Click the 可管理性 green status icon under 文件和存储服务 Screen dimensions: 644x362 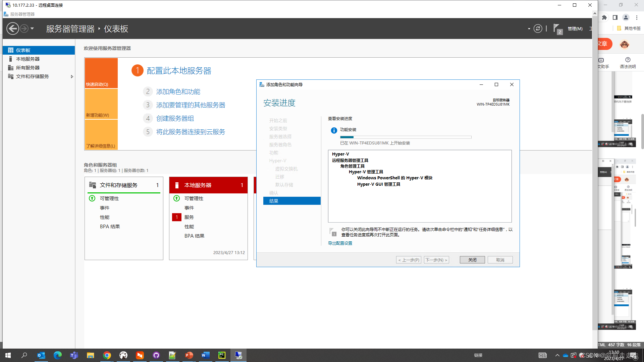pyautogui.click(x=92, y=198)
